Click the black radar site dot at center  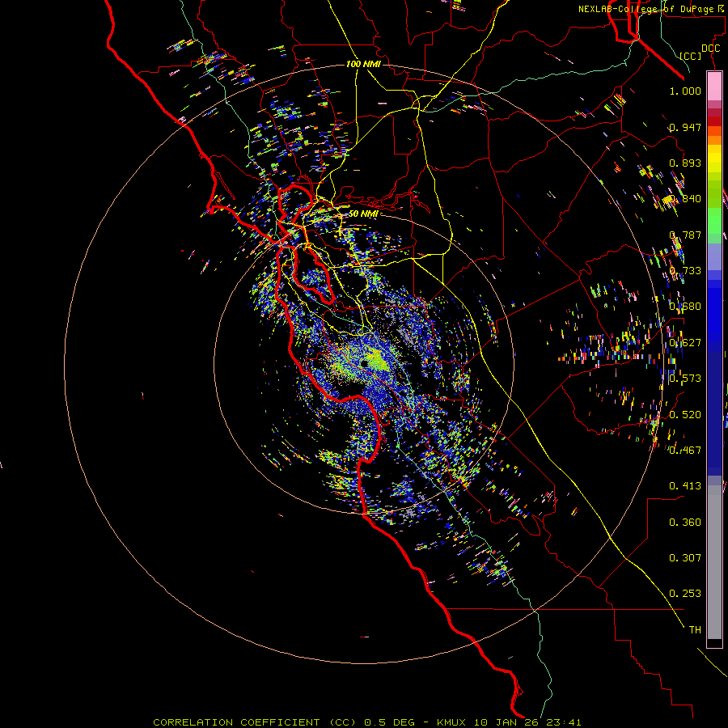click(x=365, y=362)
